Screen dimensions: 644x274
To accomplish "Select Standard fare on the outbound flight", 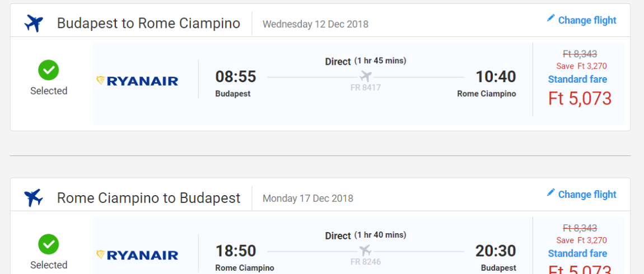I will click(x=577, y=79).
